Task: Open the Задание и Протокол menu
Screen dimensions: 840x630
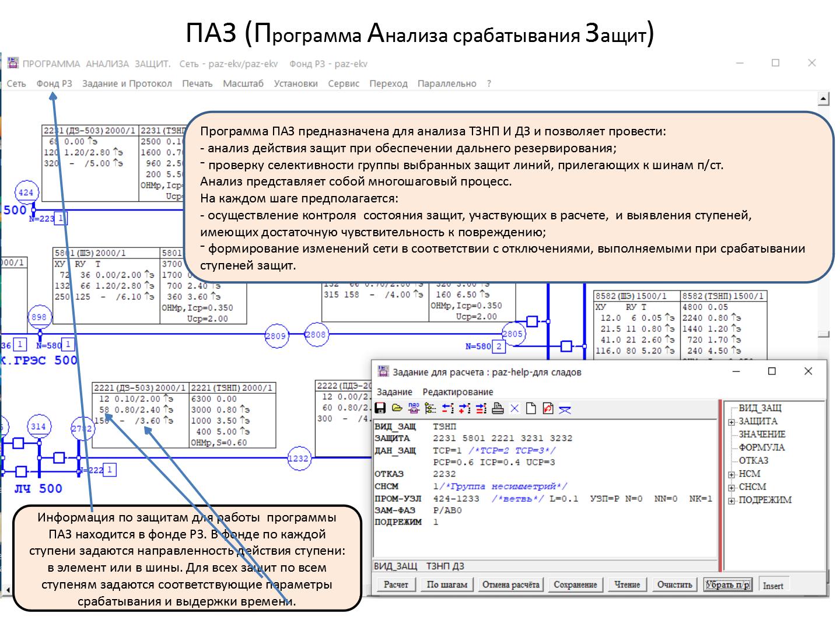Action: click(x=127, y=83)
